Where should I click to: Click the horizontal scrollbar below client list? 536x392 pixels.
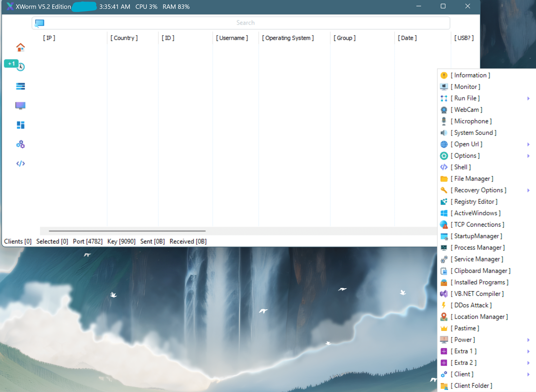click(x=127, y=231)
